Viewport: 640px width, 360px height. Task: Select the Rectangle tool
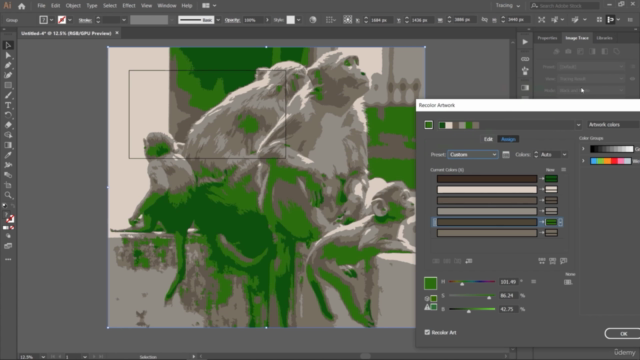(8, 85)
